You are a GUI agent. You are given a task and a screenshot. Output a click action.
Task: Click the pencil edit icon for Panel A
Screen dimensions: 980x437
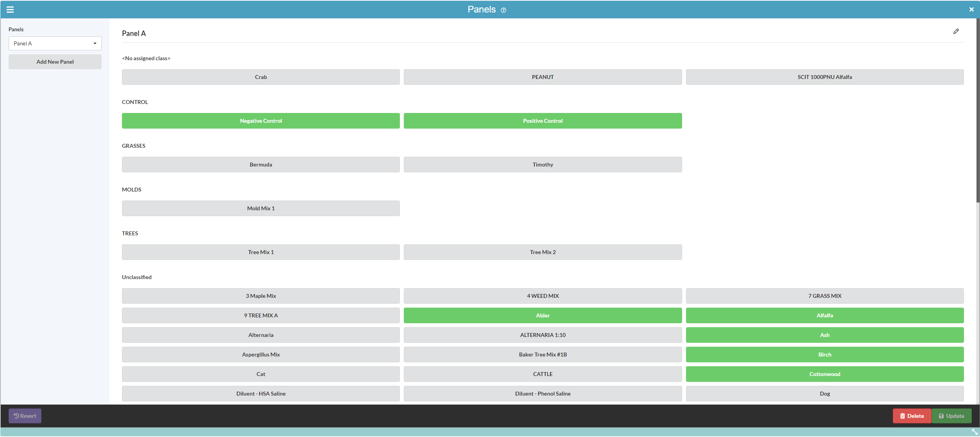tap(956, 31)
